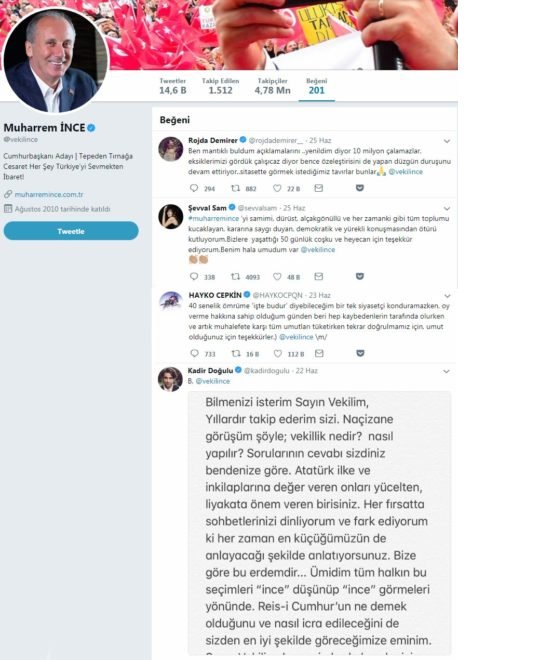Open Kadir Doğulu's attached message image
This screenshot has height=660, width=550.
319,523
